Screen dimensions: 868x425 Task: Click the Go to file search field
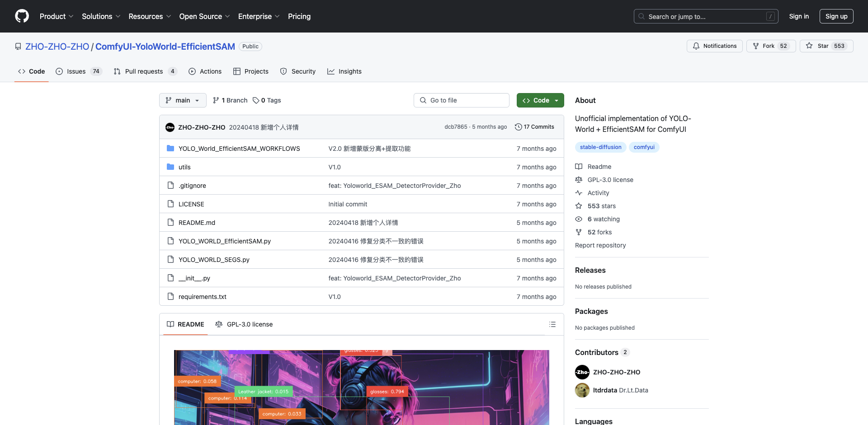click(462, 100)
